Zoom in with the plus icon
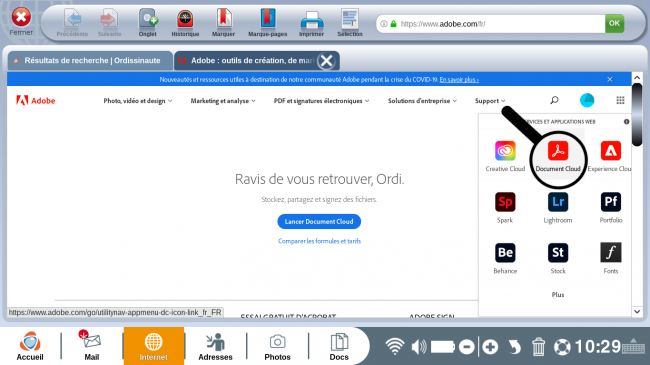This screenshot has width=650, height=365. [490, 346]
